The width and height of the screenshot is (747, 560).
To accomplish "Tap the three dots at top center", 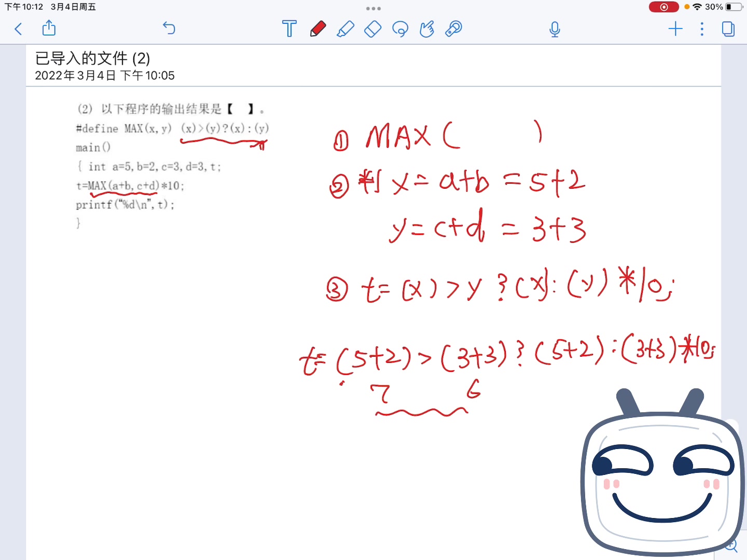I will (x=373, y=8).
